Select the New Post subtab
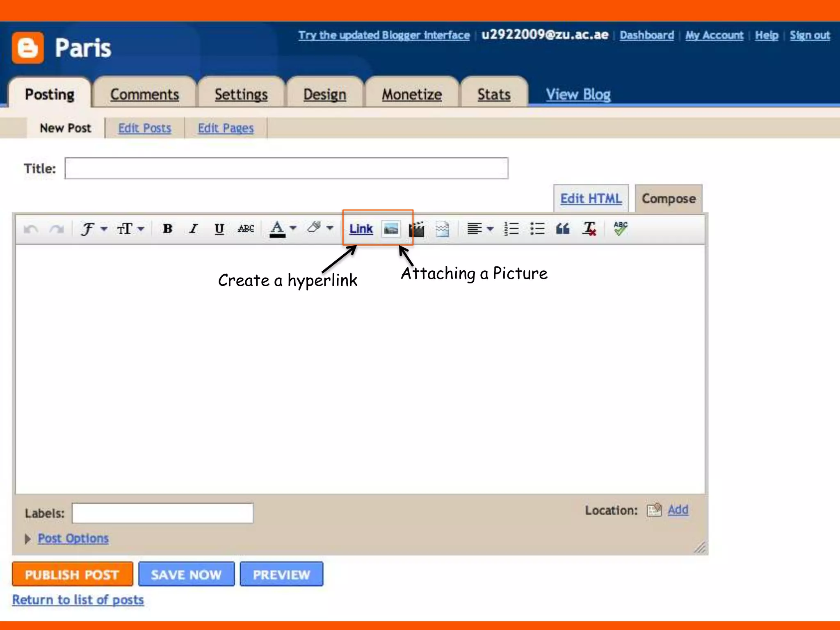The width and height of the screenshot is (840, 630). click(66, 128)
